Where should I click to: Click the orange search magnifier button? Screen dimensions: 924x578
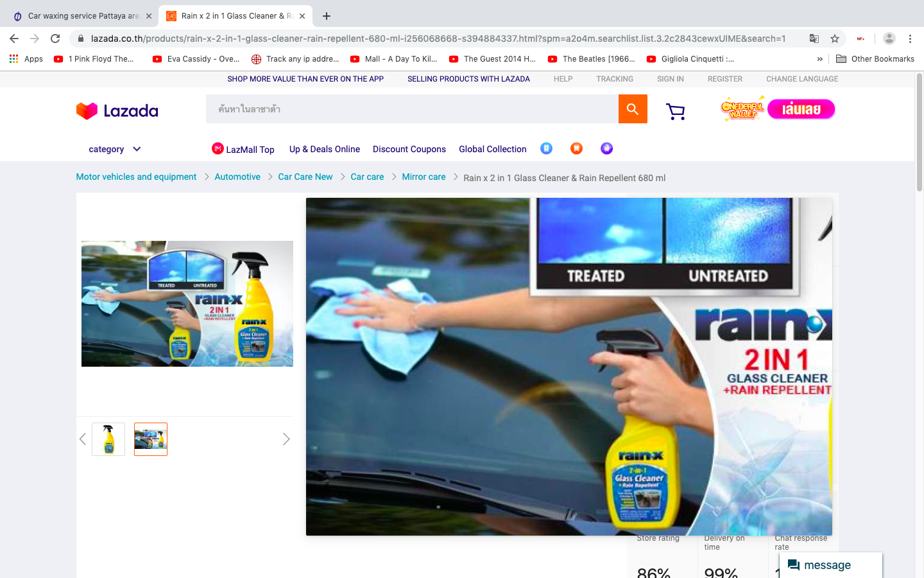[x=633, y=109]
